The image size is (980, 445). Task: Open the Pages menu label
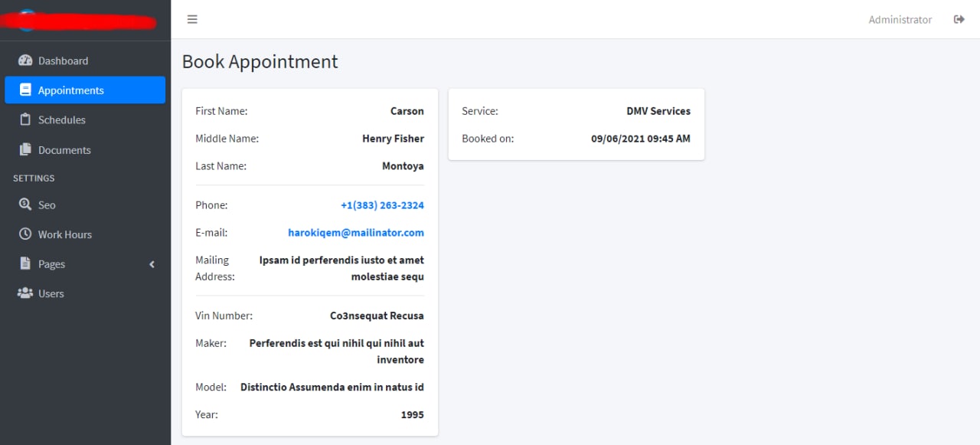click(51, 264)
